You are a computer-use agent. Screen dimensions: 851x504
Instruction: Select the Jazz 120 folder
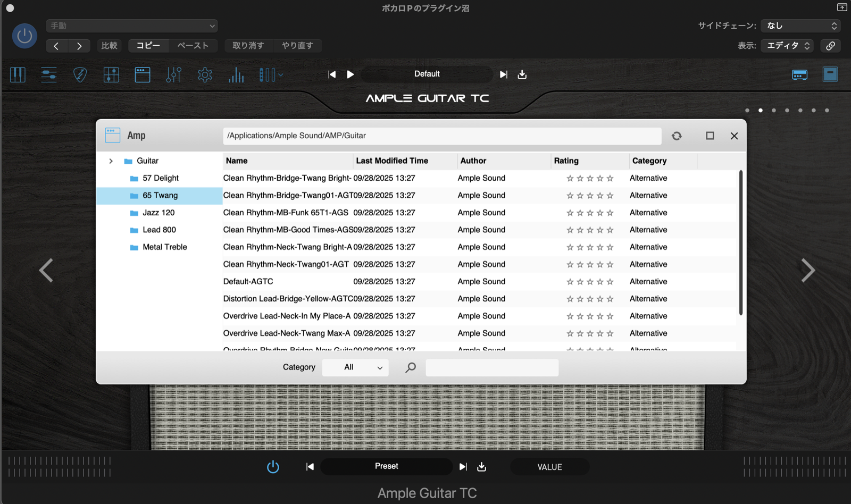pos(160,213)
